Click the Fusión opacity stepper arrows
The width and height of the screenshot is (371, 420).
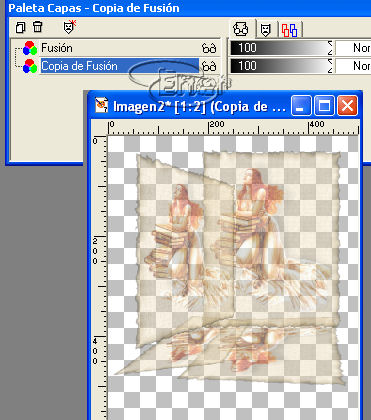click(x=330, y=48)
